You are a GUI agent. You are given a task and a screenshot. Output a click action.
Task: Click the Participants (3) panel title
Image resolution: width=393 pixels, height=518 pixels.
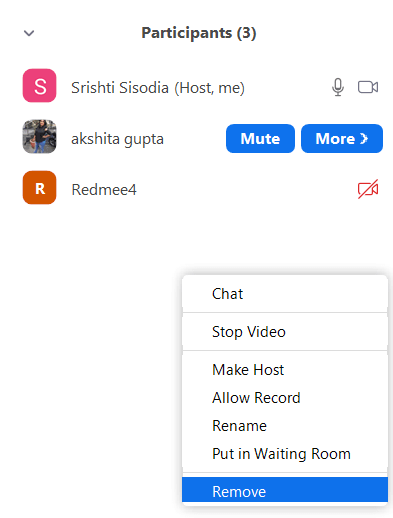coord(199,33)
